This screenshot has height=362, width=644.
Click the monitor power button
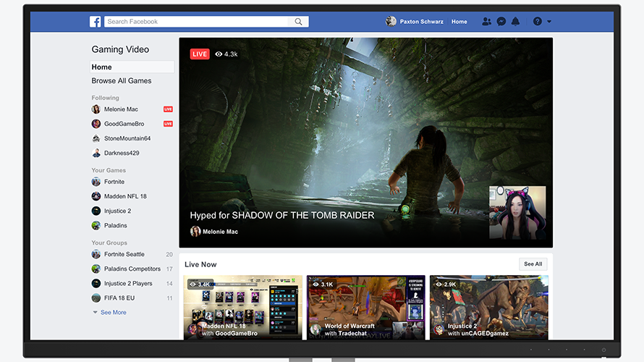[603, 350]
